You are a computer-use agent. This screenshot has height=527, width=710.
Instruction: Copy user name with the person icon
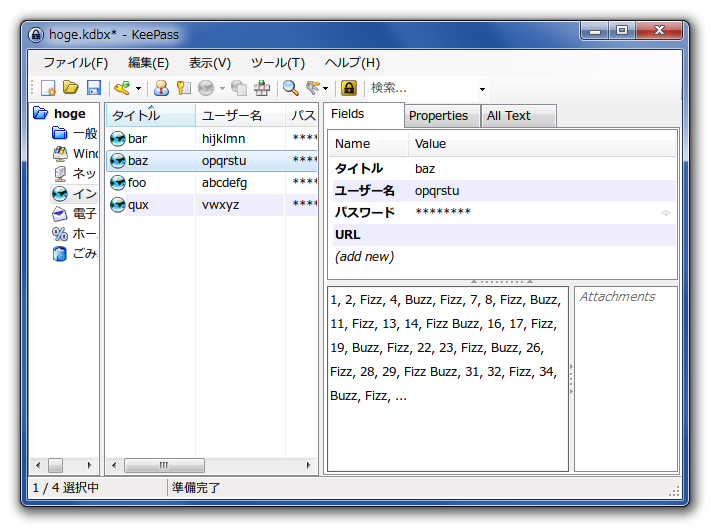point(161,88)
